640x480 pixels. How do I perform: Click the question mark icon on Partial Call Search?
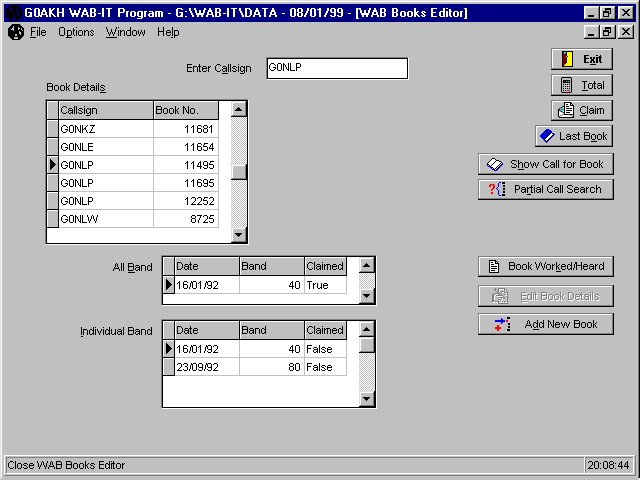tap(497, 189)
